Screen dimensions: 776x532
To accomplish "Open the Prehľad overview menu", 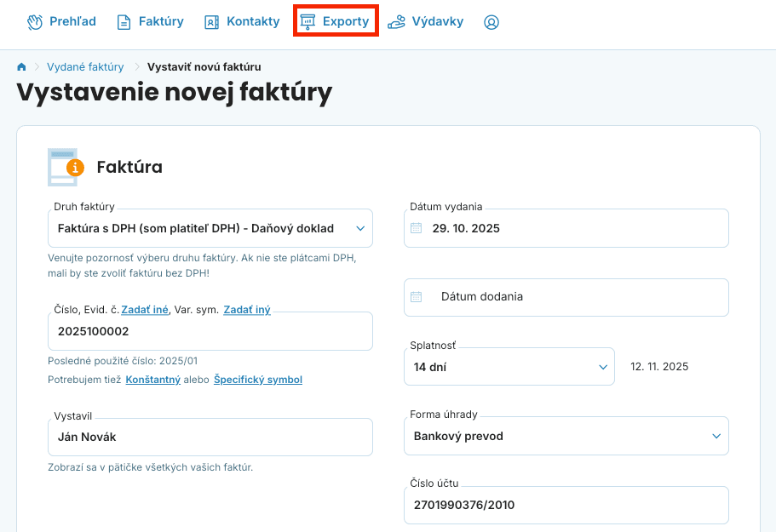I will 61,22.
